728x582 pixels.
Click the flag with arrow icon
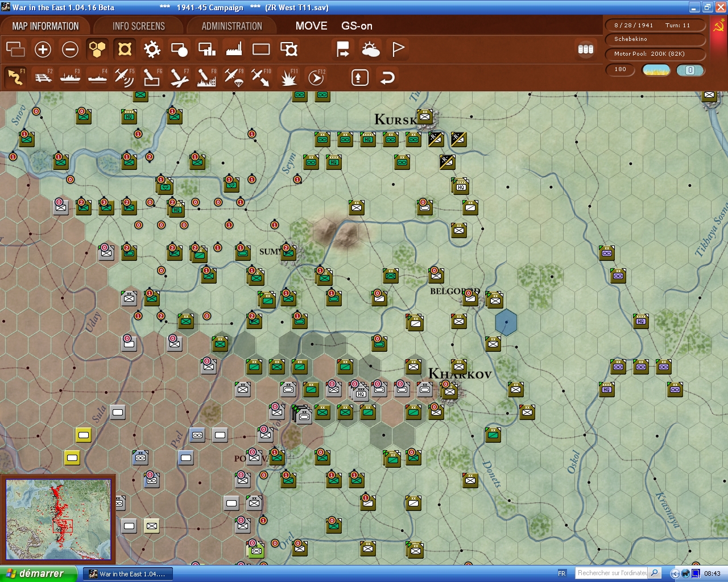point(343,49)
